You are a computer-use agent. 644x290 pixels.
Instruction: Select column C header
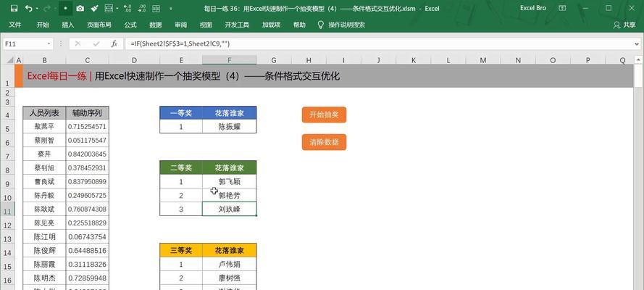(x=87, y=60)
